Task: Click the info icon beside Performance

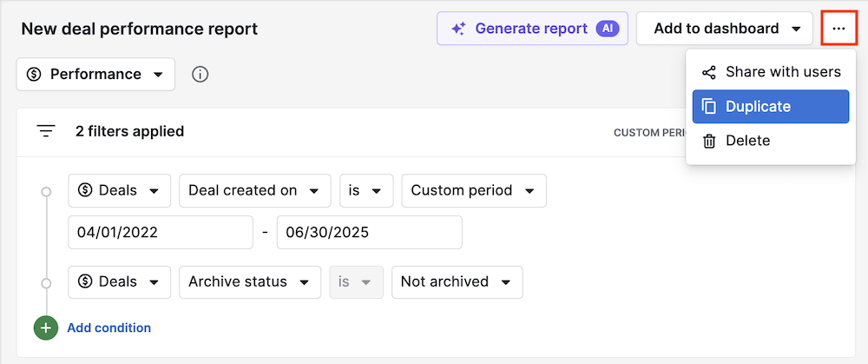Action: [200, 75]
